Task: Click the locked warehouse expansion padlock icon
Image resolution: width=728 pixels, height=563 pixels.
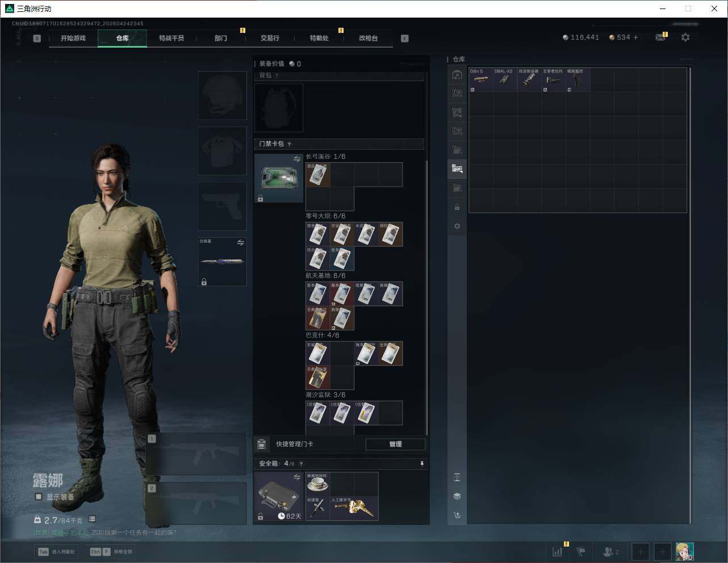Action: 457,207
